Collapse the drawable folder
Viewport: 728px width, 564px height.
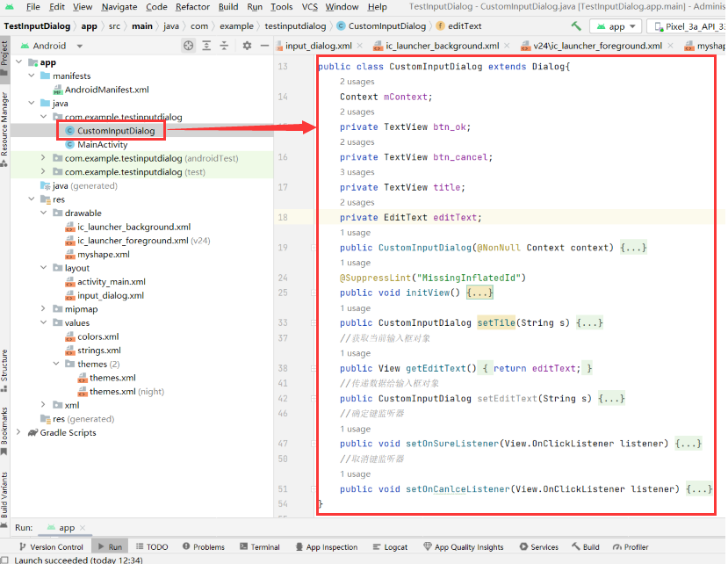click(44, 213)
